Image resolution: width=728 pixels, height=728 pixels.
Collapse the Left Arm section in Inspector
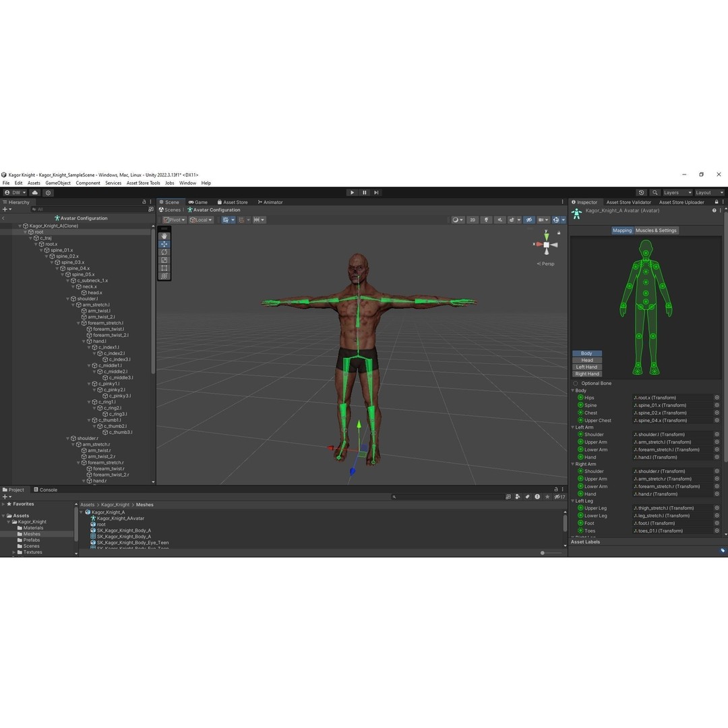point(573,427)
